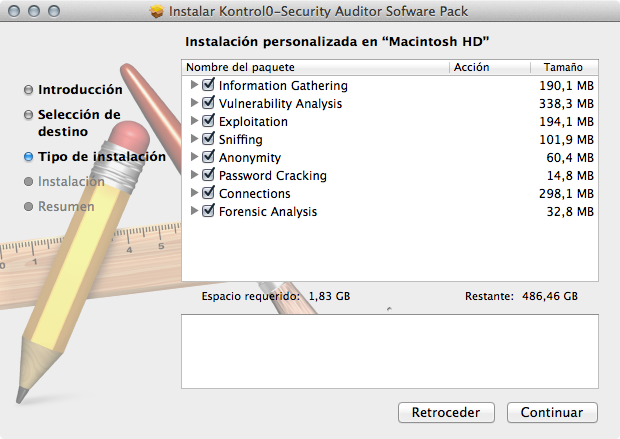Disable the Connections package checkbox
Viewport: 620px width, 439px height.
click(x=208, y=193)
